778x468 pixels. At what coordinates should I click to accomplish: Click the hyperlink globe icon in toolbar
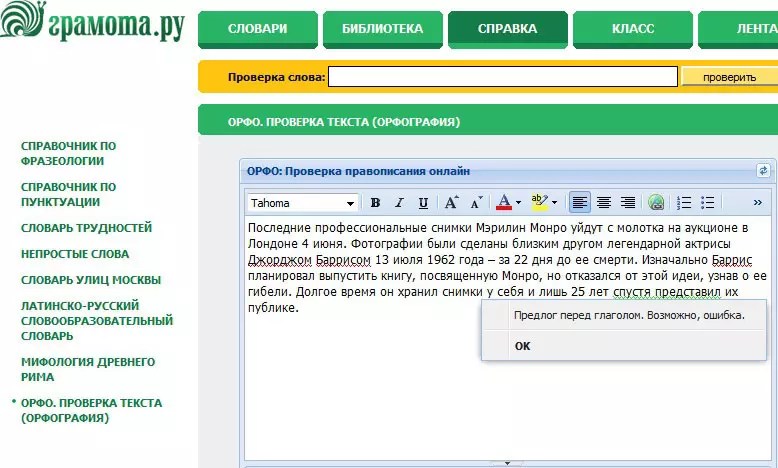pos(656,203)
